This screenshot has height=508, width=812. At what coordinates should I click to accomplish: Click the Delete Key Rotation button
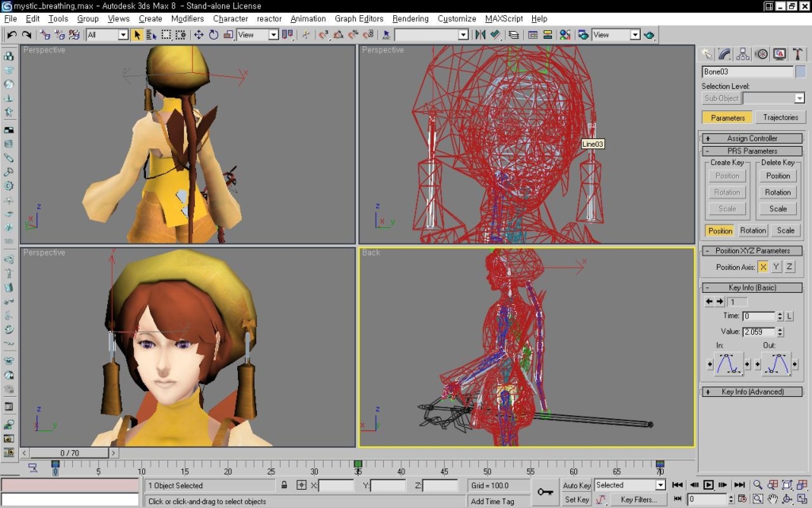pos(778,192)
